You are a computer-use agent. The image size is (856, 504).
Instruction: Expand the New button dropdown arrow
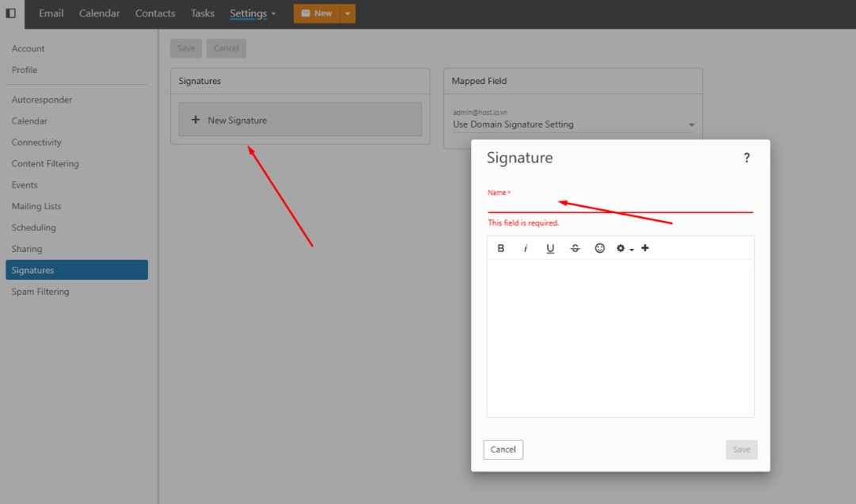[348, 13]
